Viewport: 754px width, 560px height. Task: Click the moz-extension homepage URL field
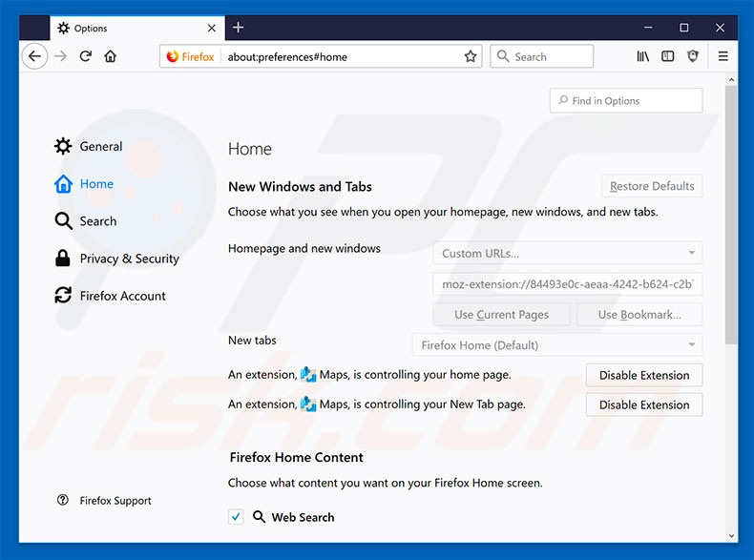(568, 284)
